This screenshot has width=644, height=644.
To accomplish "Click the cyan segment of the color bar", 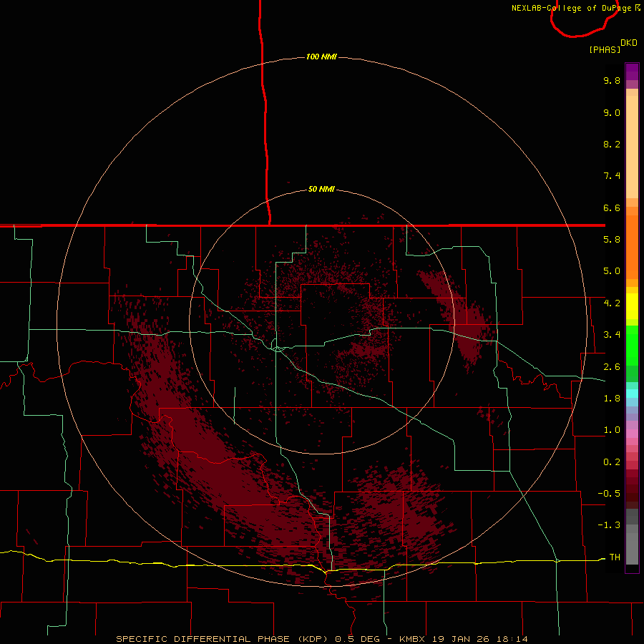I will 632,394.
